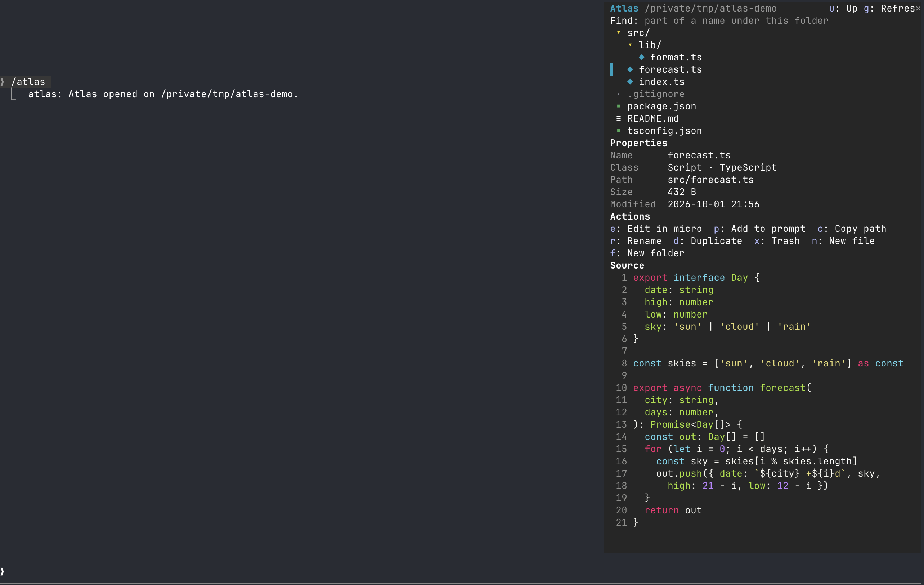Viewport: 924px width, 585px height.
Task: Click the green square icon beside tsconfig.json
Action: click(619, 131)
